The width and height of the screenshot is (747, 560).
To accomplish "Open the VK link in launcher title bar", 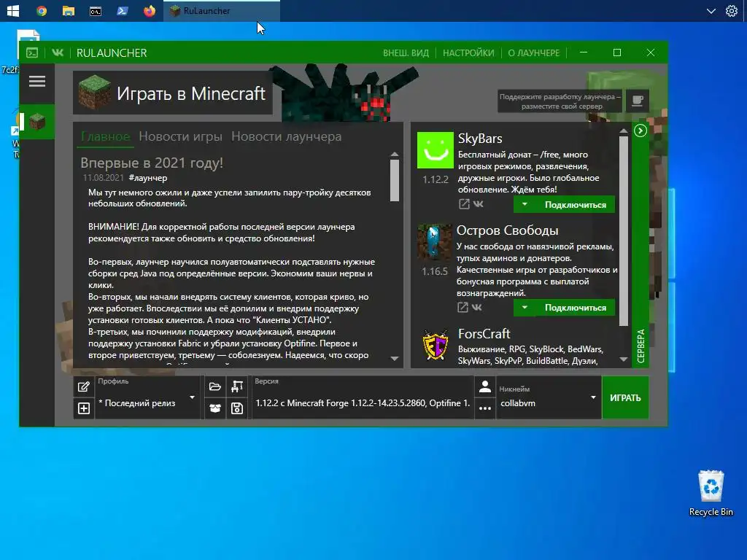I will (x=58, y=52).
